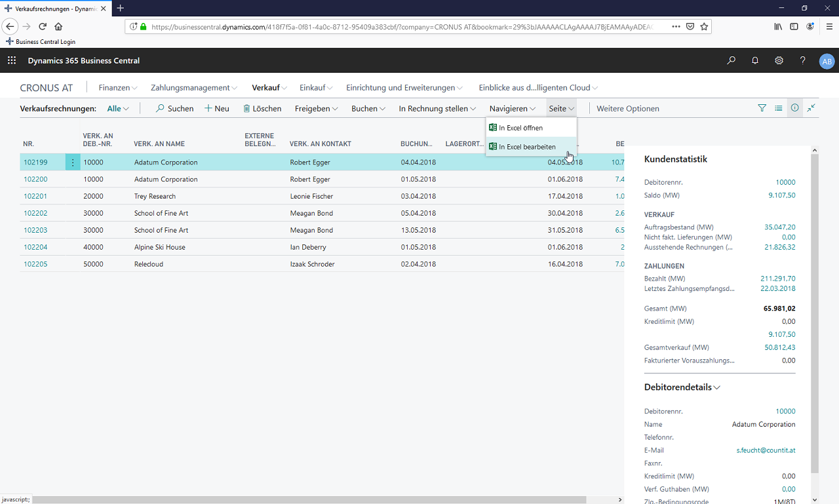Click the Löschen button

point(262,109)
